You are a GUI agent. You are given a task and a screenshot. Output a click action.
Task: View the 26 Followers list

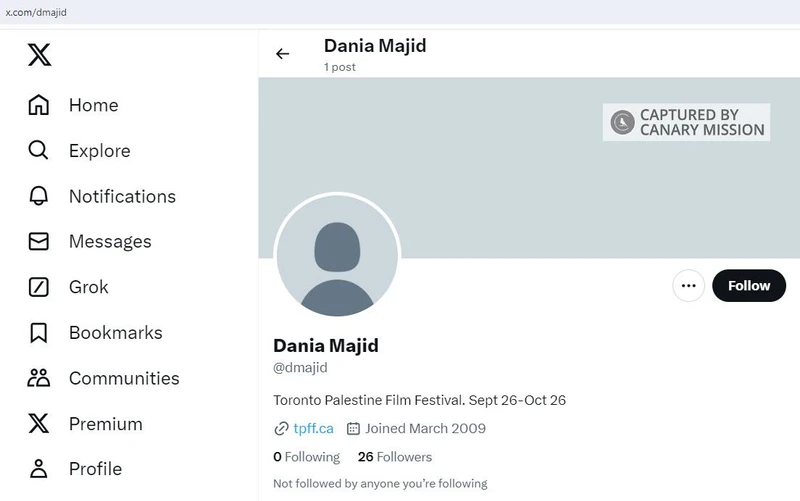point(395,457)
